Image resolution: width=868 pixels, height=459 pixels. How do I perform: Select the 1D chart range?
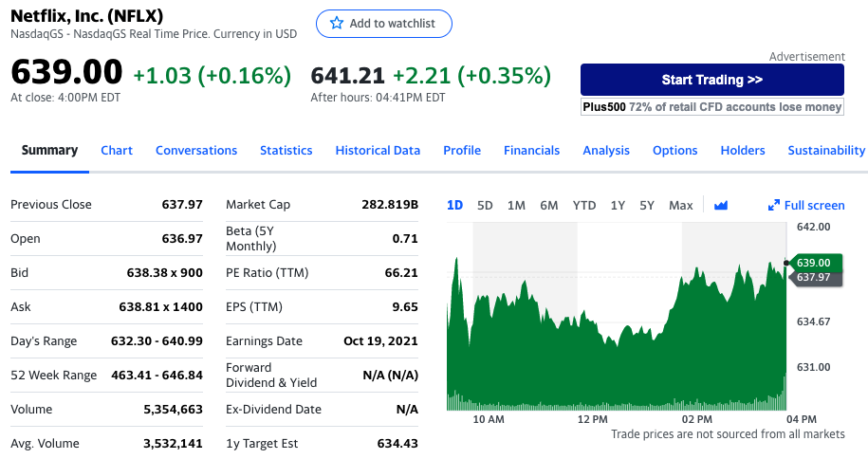[454, 206]
